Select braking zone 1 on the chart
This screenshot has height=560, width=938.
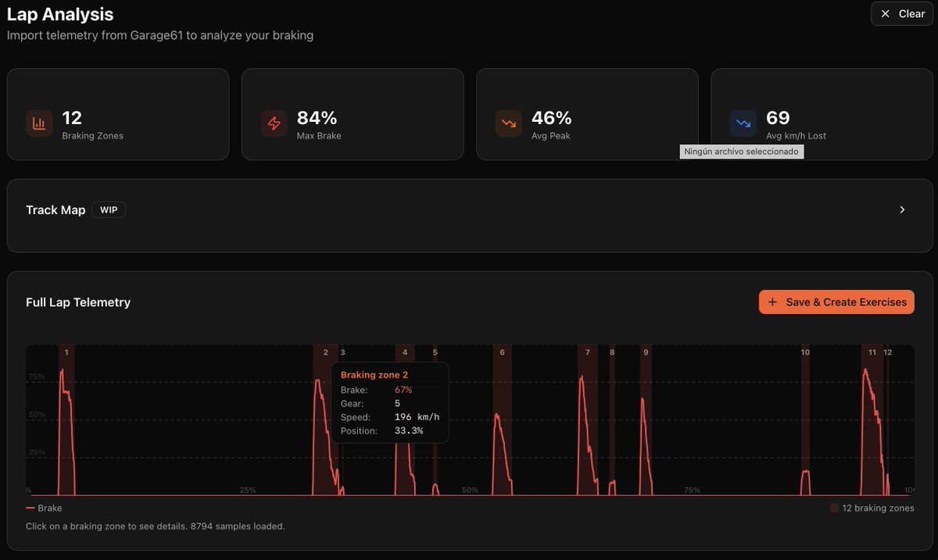pyautogui.click(x=66, y=420)
